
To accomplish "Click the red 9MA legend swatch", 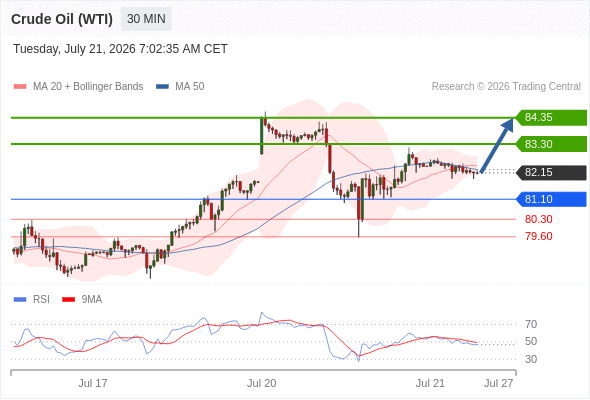I will click(68, 300).
